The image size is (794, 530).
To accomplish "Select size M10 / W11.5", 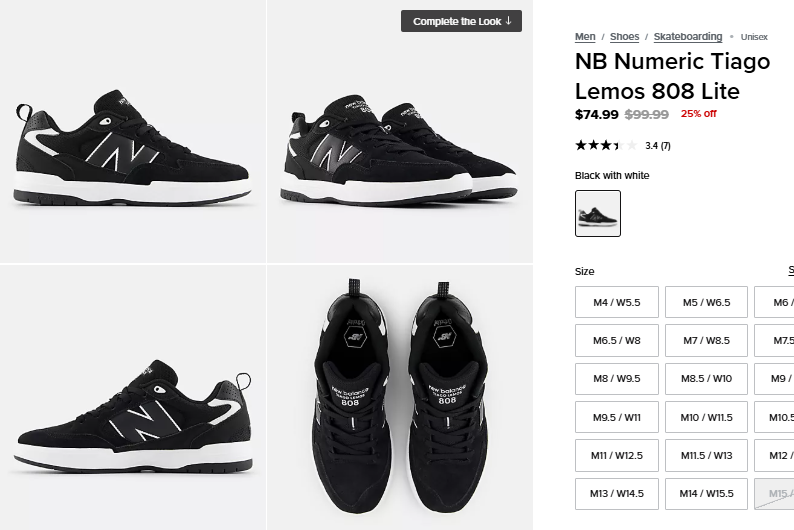I will coord(706,417).
